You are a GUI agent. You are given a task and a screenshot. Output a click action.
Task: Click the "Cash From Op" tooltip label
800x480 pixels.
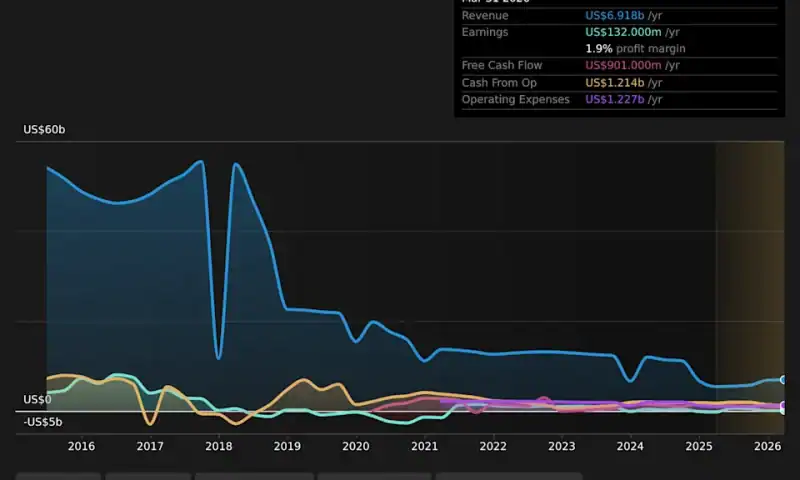pyautogui.click(x=499, y=83)
